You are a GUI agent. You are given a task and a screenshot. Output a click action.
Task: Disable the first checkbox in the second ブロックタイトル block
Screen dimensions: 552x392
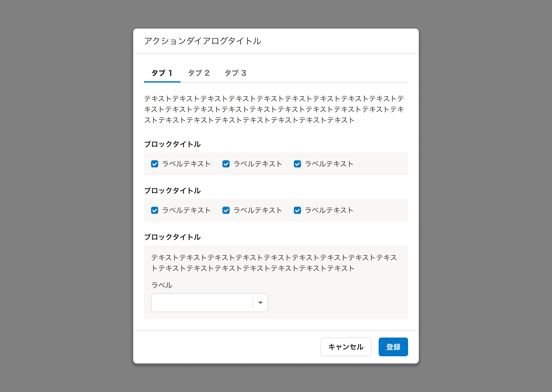[155, 210]
